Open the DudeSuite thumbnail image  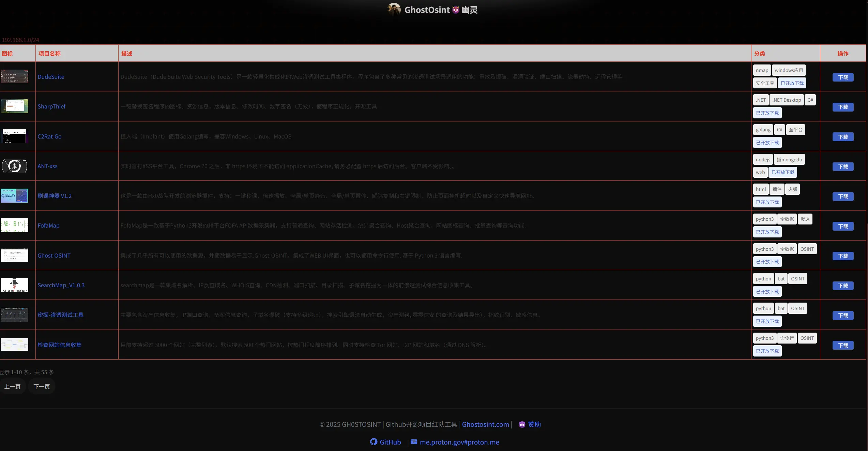pos(14,76)
